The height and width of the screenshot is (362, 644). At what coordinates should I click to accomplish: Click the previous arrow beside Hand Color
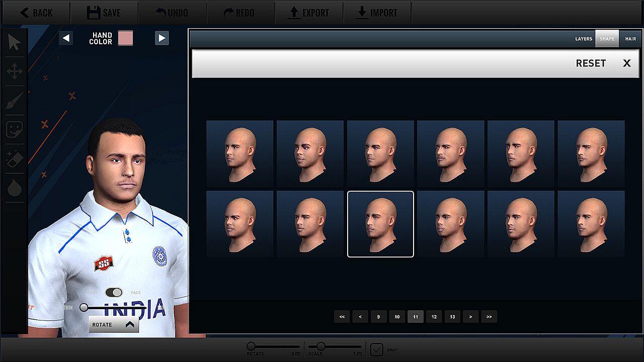(66, 38)
